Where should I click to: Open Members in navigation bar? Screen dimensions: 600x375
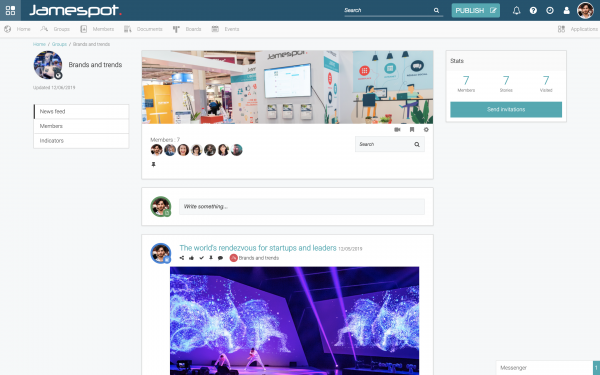pyautogui.click(x=97, y=29)
